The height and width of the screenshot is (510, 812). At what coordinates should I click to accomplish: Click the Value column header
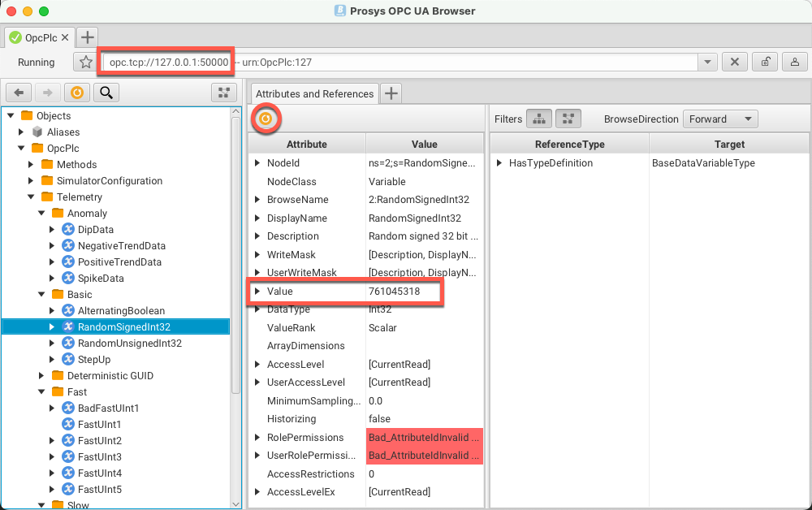(x=425, y=145)
